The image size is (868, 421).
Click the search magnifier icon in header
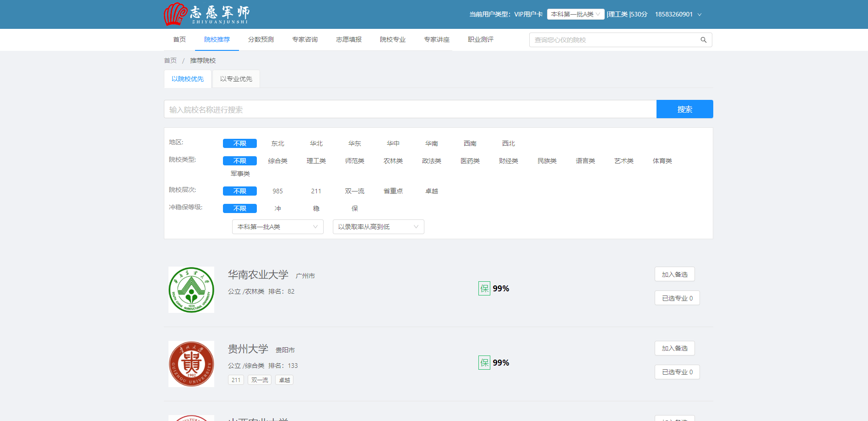coord(703,40)
